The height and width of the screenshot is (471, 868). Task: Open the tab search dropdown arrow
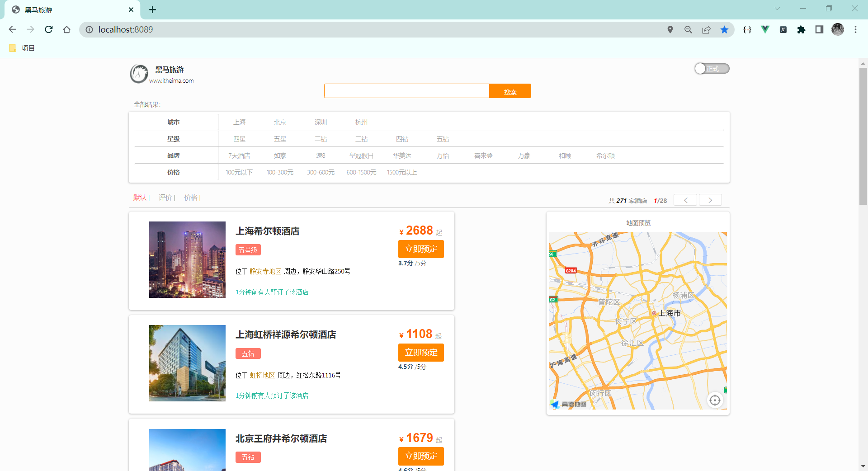click(x=777, y=9)
